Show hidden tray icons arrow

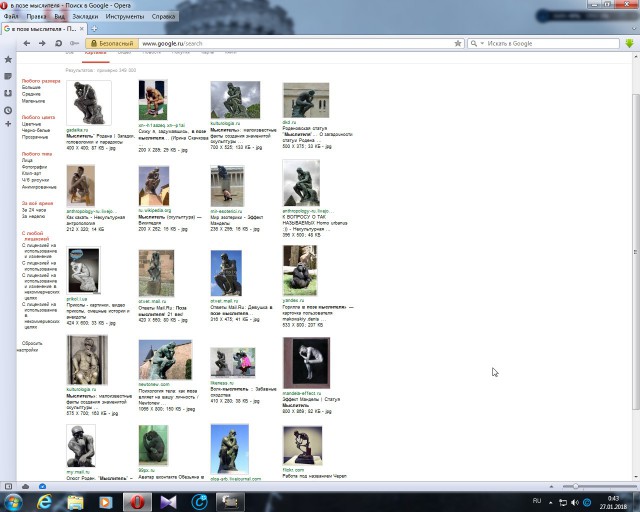tap(551, 503)
